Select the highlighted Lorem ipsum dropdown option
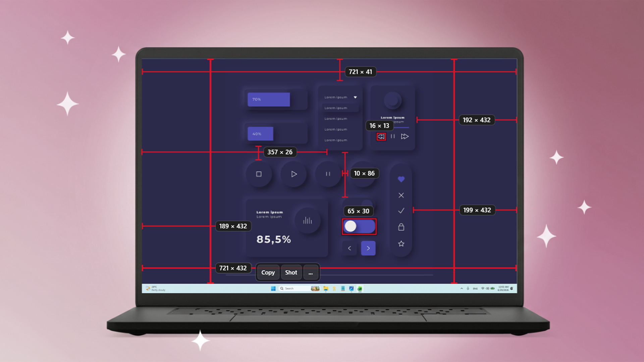The height and width of the screenshot is (362, 644). click(340, 108)
